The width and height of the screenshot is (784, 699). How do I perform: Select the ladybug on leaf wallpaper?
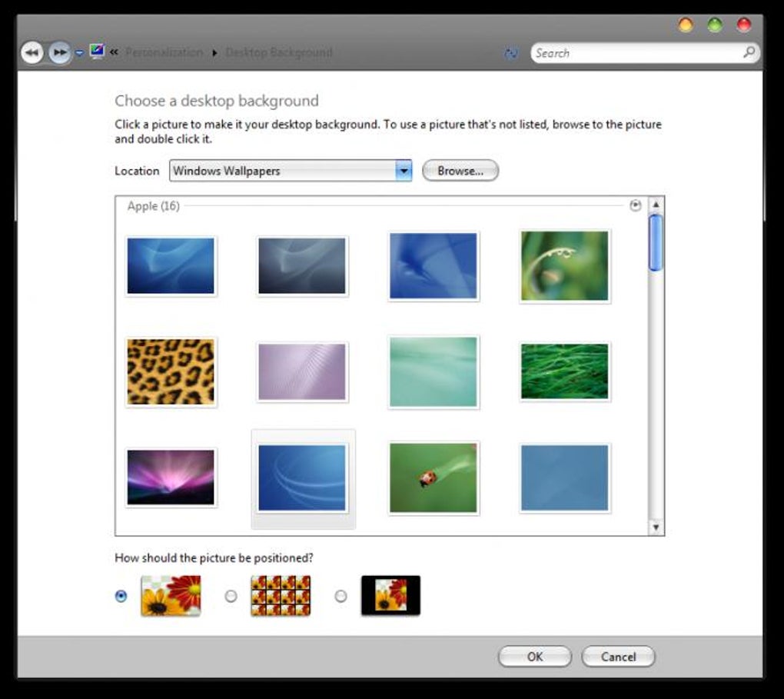433,478
